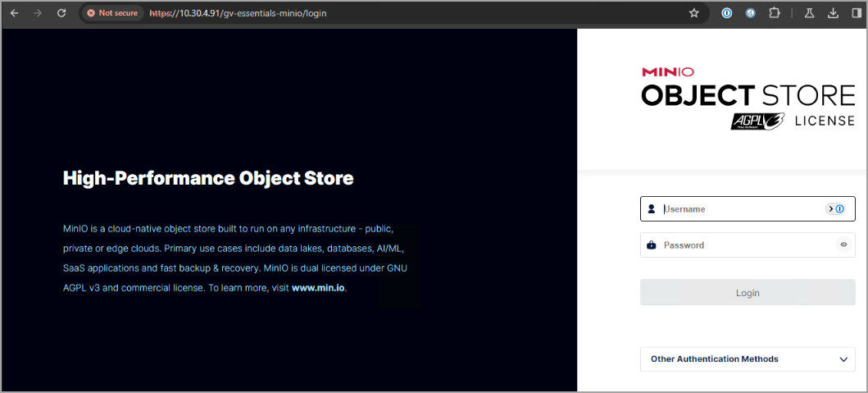Click the blue globe extension icon
This screenshot has width=868, height=393.
pyautogui.click(x=750, y=13)
